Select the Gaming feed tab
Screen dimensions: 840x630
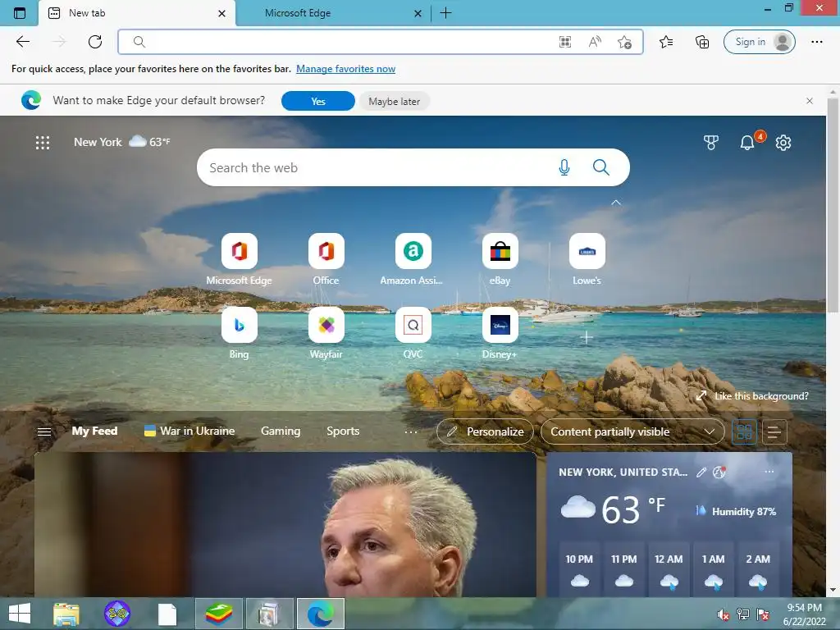click(281, 431)
